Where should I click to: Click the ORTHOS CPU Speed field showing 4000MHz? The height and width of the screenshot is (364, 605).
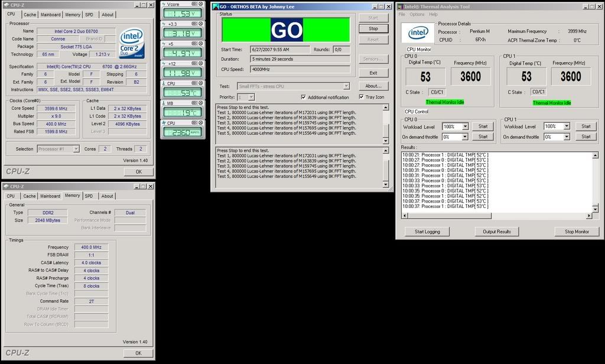tap(300, 70)
